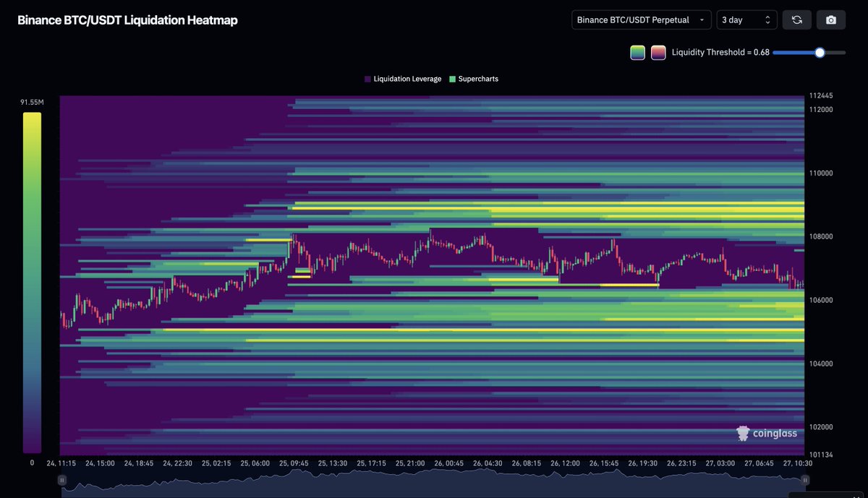This screenshot has width=868, height=498.
Task: Click the 104000 price axis label
Action: point(821,364)
